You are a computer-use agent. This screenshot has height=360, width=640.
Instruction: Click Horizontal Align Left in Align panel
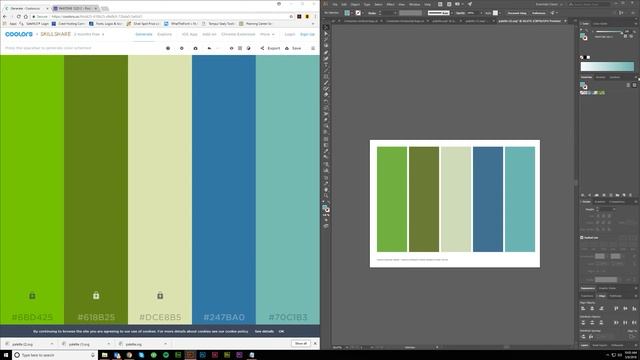pos(583,309)
